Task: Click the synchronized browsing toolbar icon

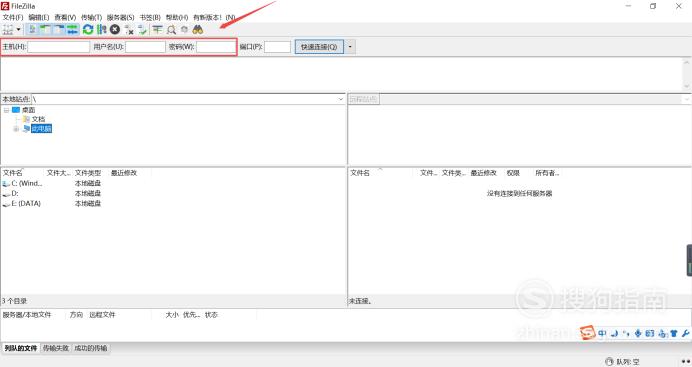Action: (x=184, y=30)
